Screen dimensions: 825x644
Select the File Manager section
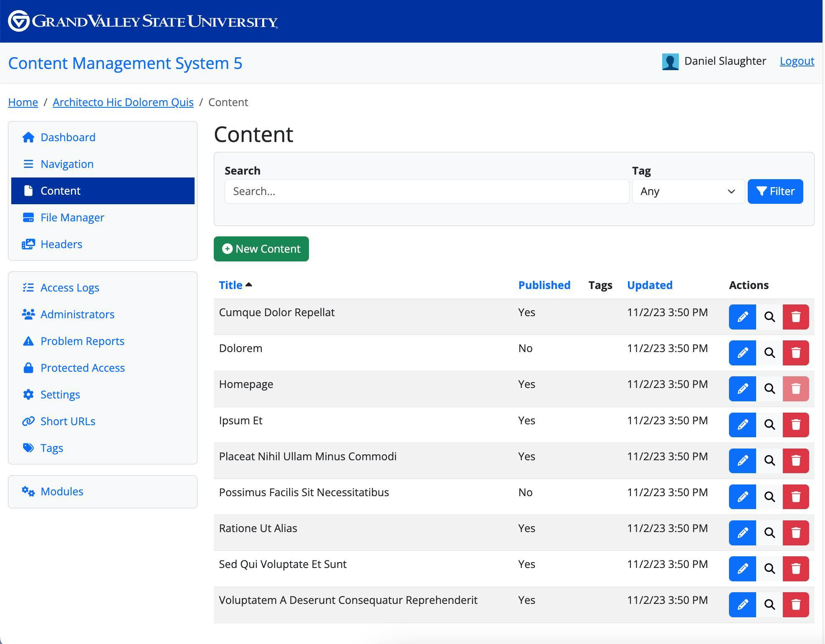[x=72, y=217]
